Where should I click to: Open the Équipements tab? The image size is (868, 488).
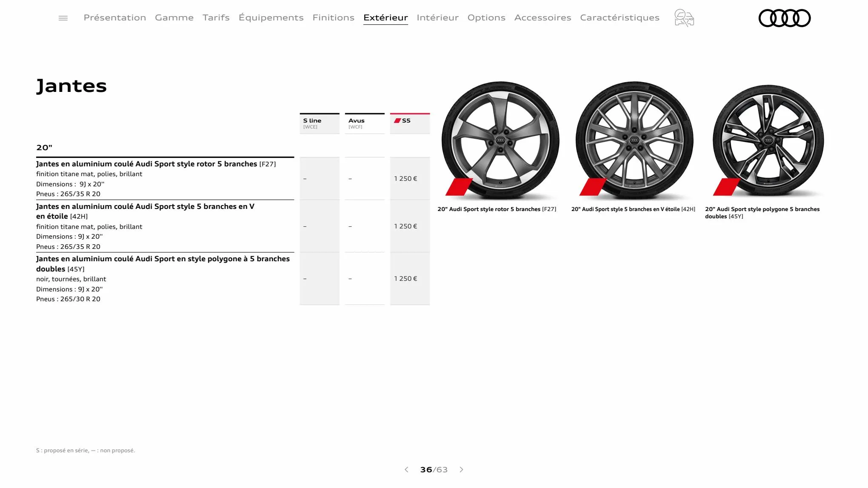[x=271, y=17]
